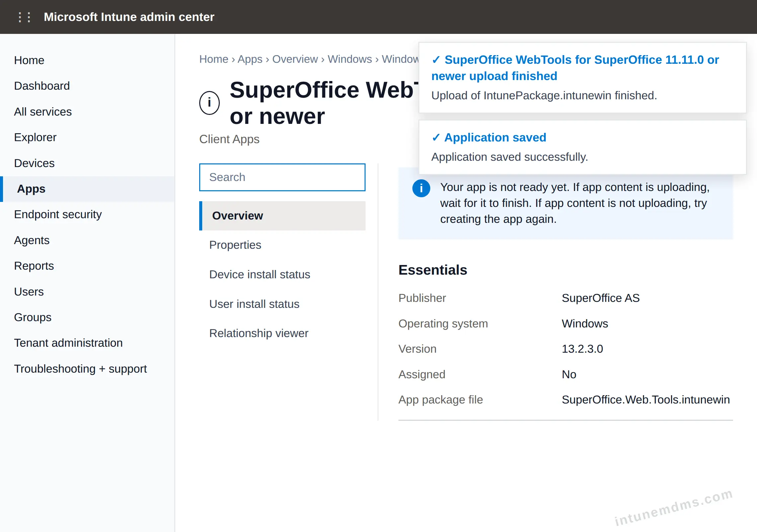The height and width of the screenshot is (532, 757).
Task: Click 'SuperOffice.Web.Tools.intunewin' package file value
Action: pos(646,399)
